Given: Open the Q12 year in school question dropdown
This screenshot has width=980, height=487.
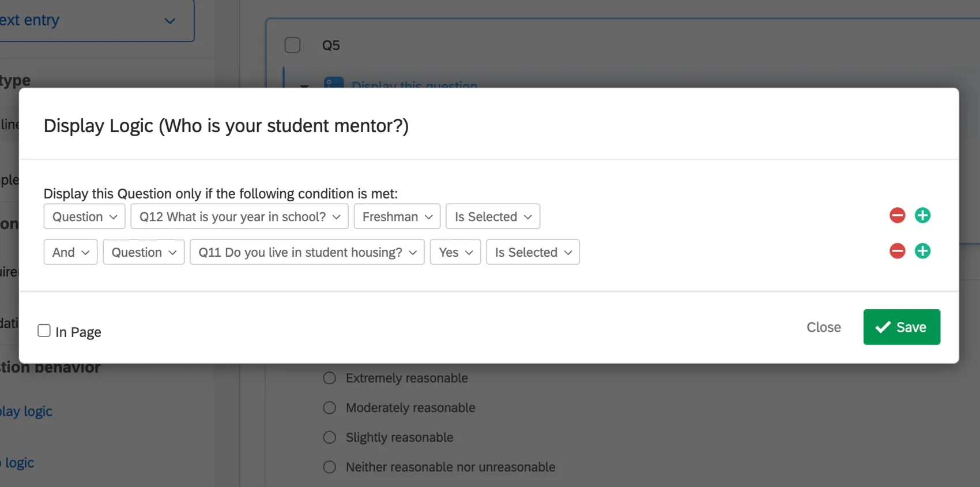Looking at the screenshot, I should pos(239,216).
